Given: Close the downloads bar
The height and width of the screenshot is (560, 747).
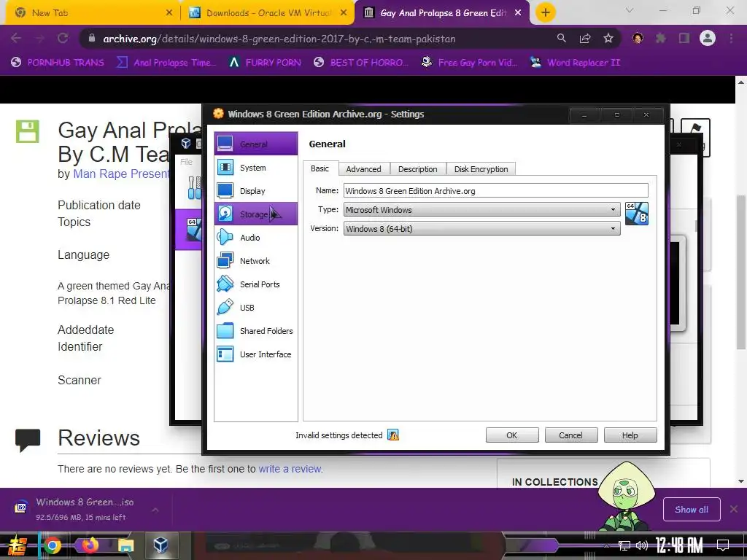Looking at the screenshot, I should [734, 509].
